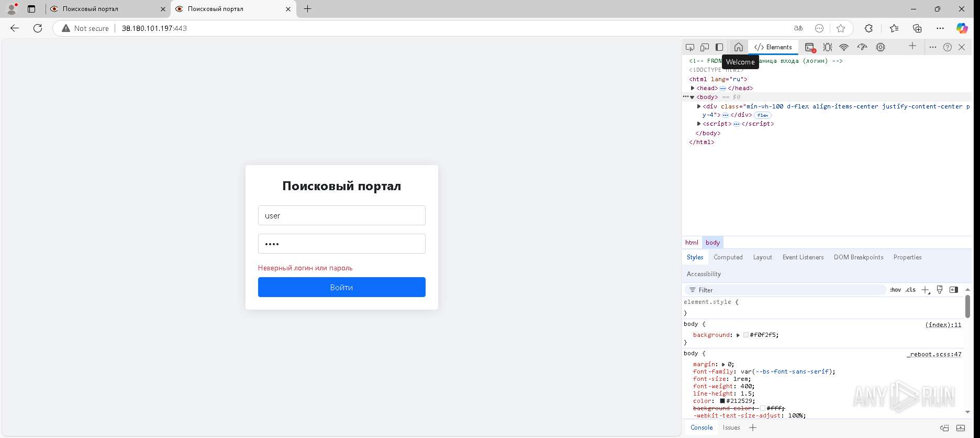The width and height of the screenshot is (980, 438).
Task: Open the #fff background-color swatch
Action: (x=763, y=409)
